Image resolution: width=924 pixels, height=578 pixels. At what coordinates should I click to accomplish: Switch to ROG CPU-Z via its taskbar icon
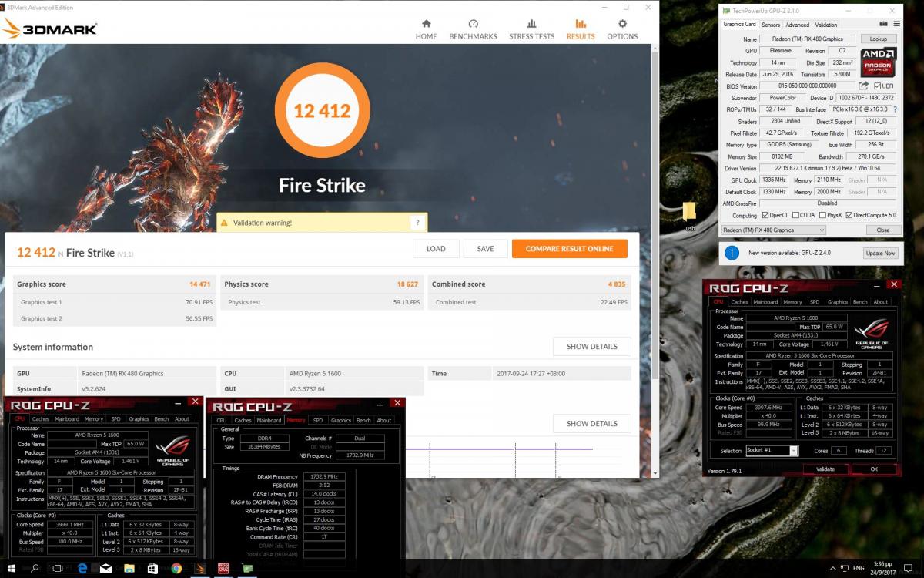223,569
